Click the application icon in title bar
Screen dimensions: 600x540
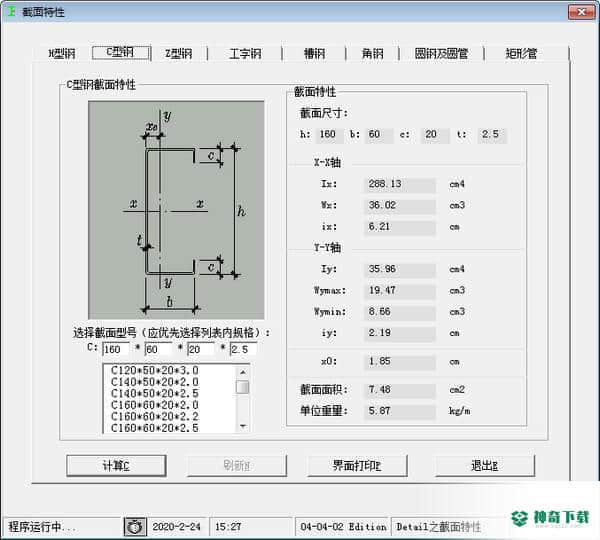(11, 11)
